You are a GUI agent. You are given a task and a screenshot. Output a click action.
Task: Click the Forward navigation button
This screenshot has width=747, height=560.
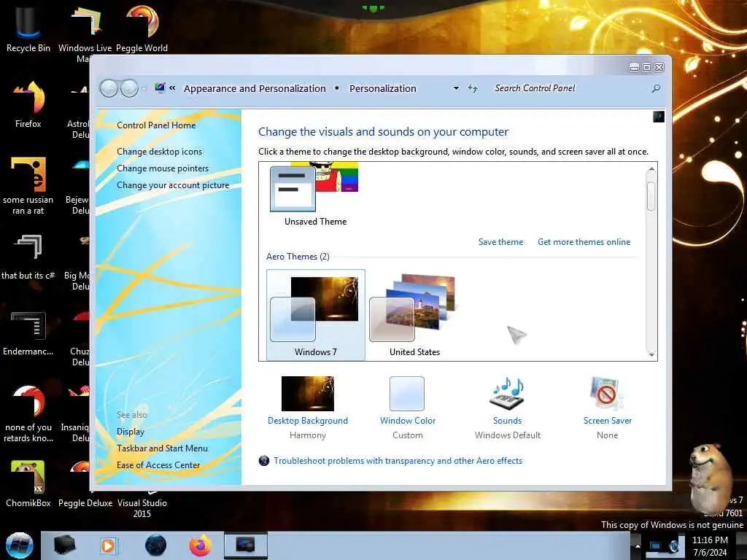point(129,88)
